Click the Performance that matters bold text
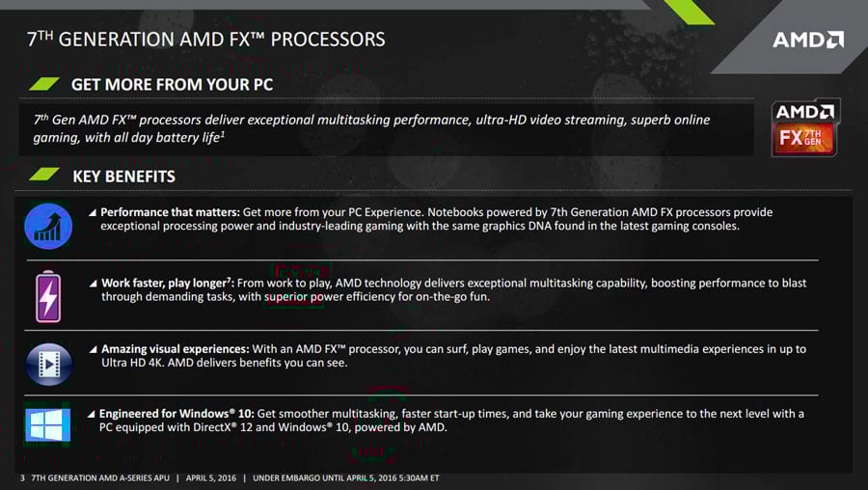This screenshot has width=868, height=490. 170,212
